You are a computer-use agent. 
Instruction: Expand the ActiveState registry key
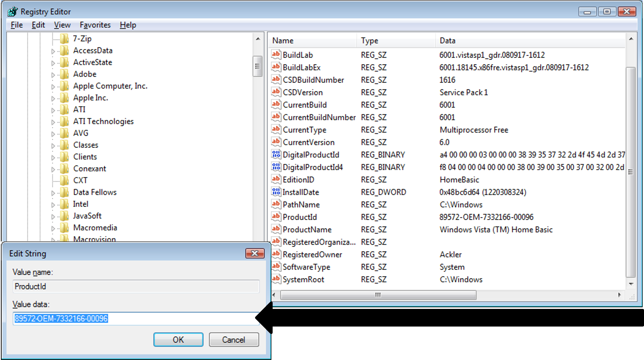pos(53,63)
